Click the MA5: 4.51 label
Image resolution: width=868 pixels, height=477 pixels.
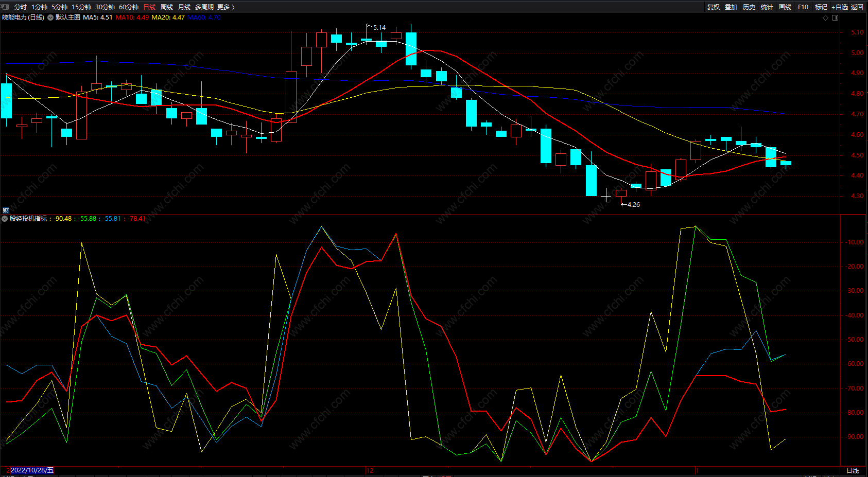coord(98,17)
